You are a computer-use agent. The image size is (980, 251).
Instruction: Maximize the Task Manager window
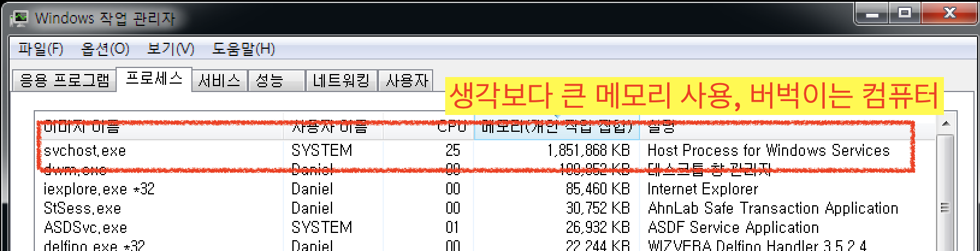click(905, 13)
